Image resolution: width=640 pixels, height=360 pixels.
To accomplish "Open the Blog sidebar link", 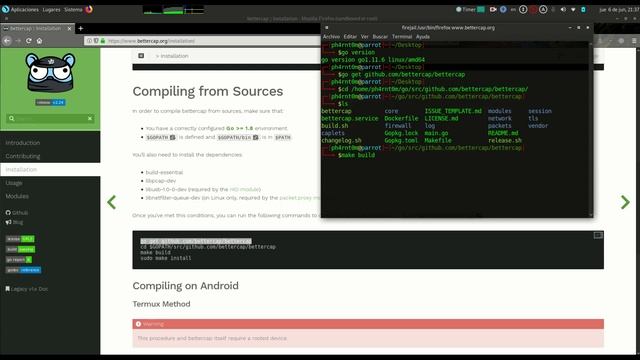I will click(14, 222).
